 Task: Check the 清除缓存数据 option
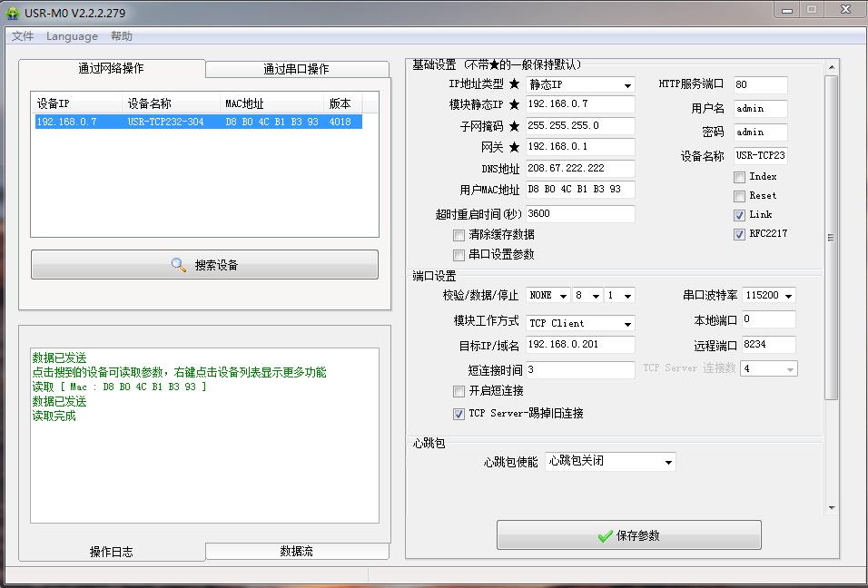click(459, 235)
